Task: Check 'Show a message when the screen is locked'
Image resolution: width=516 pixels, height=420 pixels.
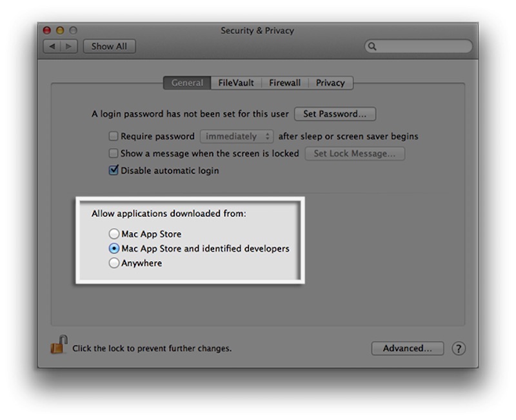Action: pyautogui.click(x=115, y=154)
